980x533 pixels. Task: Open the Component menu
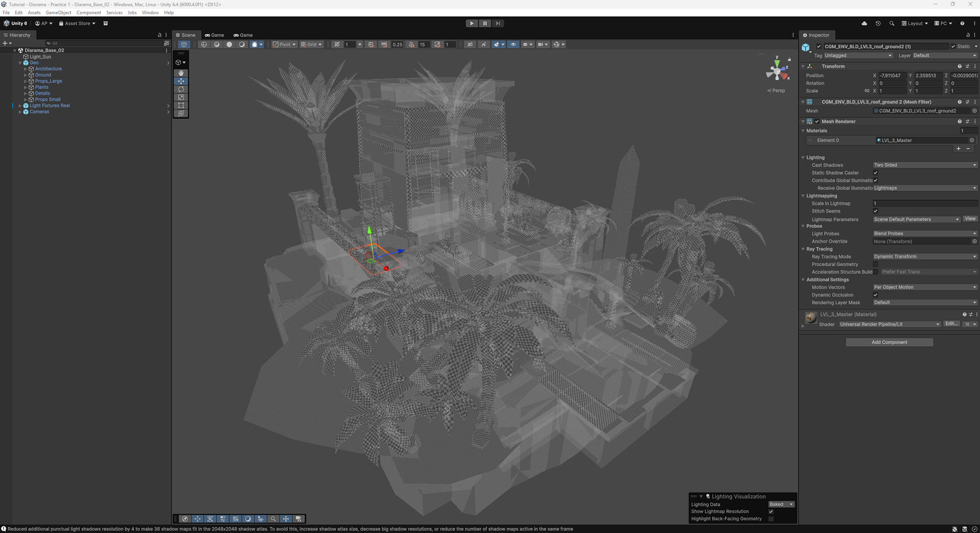(x=89, y=13)
